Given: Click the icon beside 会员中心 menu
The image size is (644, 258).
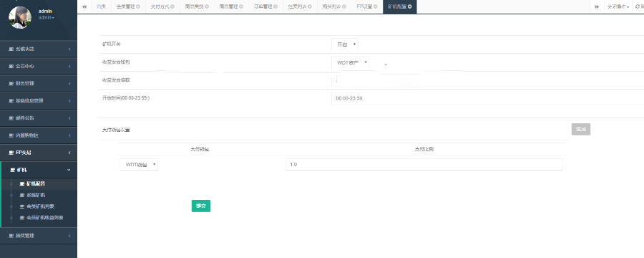Looking at the screenshot, I should click(11, 66).
